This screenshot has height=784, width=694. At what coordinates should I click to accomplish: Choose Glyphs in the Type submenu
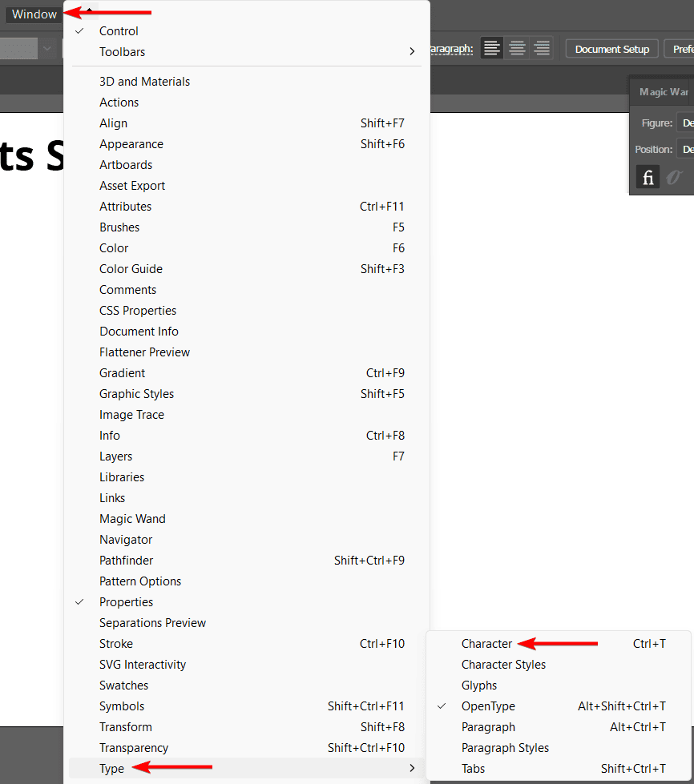479,685
